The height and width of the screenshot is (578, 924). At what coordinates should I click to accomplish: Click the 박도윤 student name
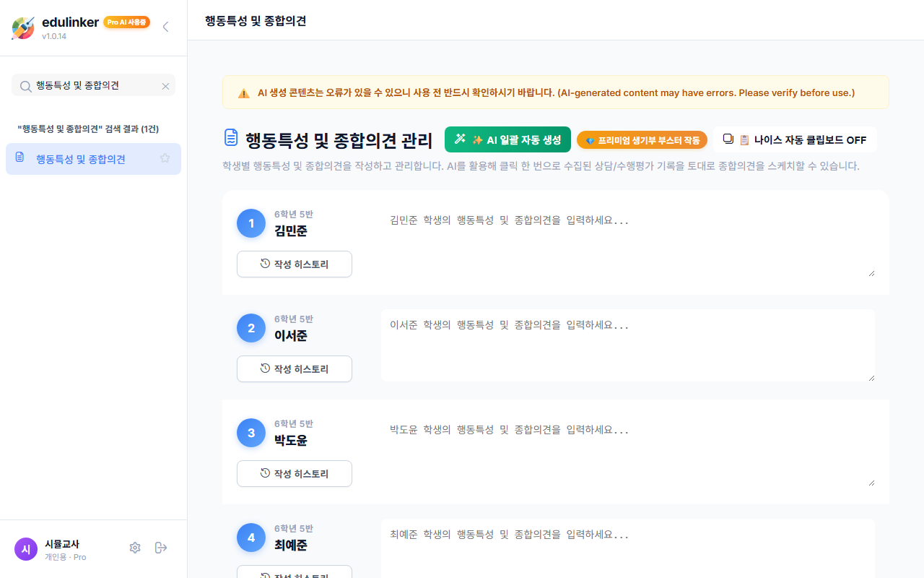tap(291, 441)
